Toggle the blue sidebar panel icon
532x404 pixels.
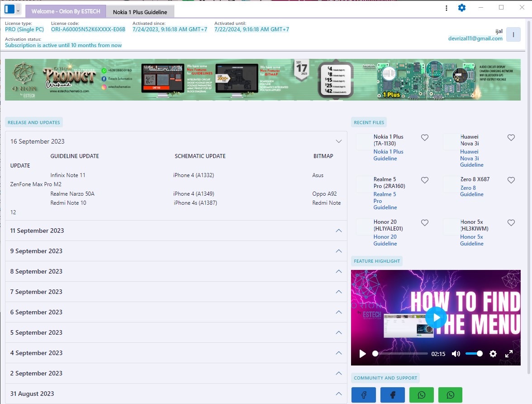[9, 9]
